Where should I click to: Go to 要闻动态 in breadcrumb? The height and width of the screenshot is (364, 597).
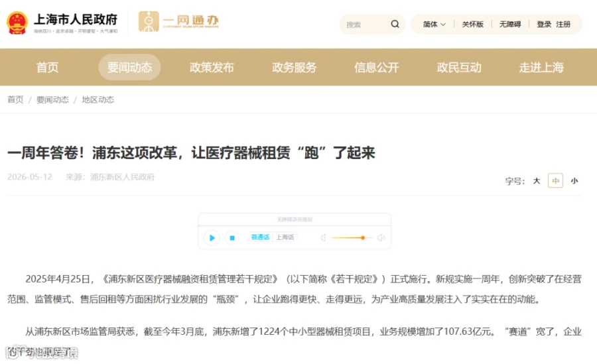click(x=52, y=99)
